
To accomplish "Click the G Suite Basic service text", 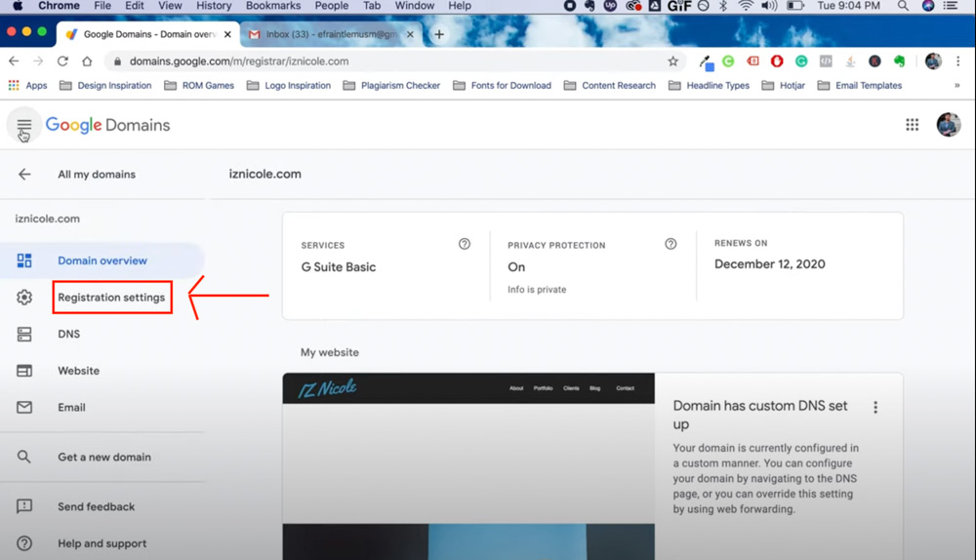I will pyautogui.click(x=339, y=267).
